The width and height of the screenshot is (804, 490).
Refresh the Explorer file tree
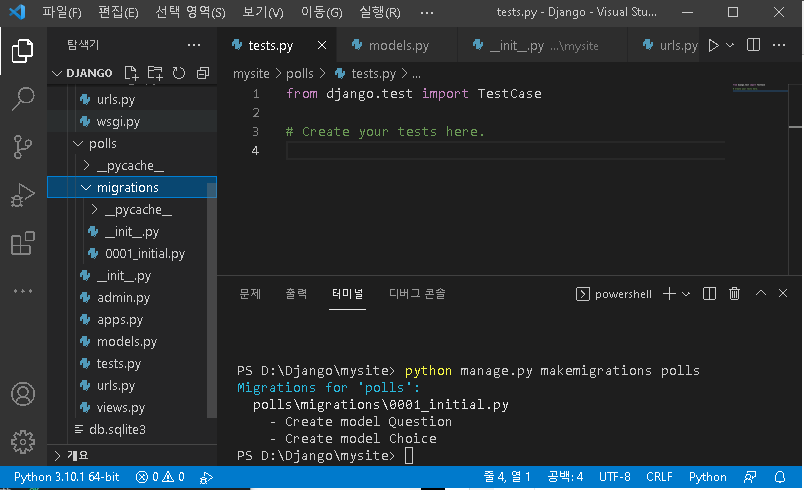click(x=178, y=73)
